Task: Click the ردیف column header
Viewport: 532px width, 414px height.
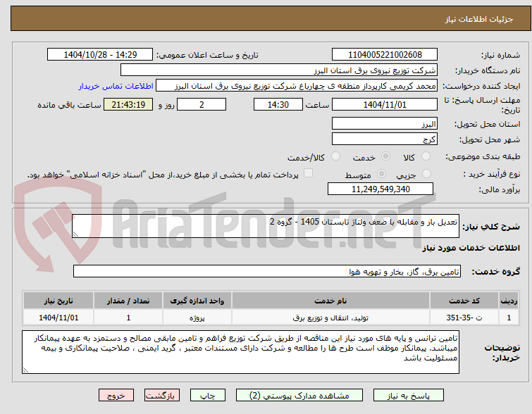Action: pos(509,301)
